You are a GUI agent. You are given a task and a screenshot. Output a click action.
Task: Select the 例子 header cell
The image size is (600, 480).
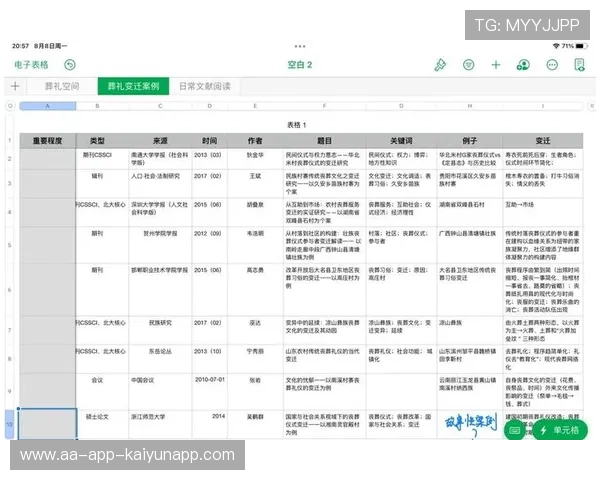[x=470, y=141]
